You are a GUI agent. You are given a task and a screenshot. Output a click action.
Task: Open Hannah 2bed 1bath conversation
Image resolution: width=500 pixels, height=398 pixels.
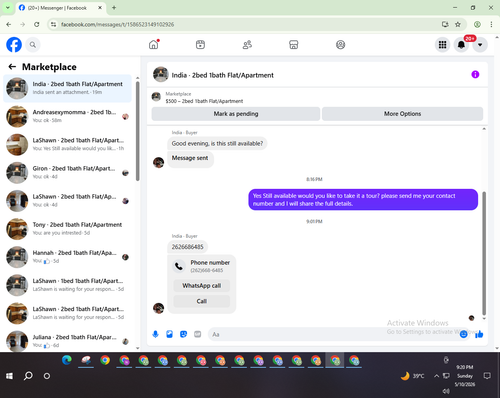pos(68,257)
